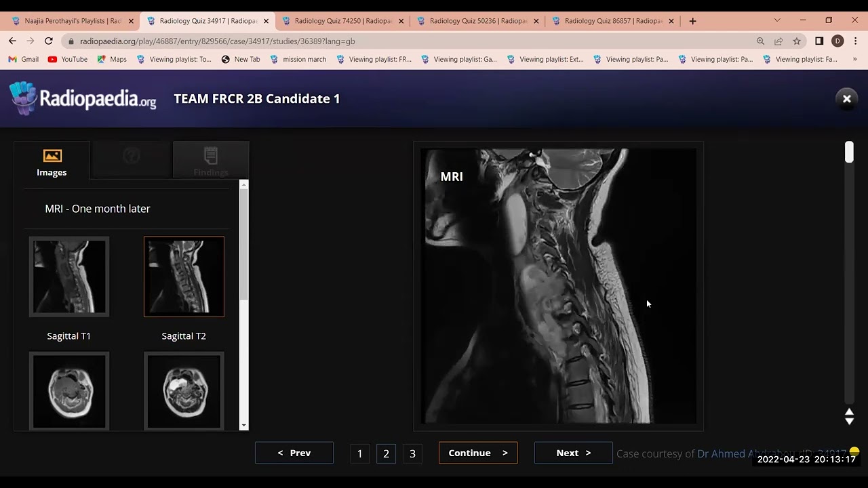The width and height of the screenshot is (868, 488).
Task: Open the mission march bookmark
Action: click(x=298, y=59)
